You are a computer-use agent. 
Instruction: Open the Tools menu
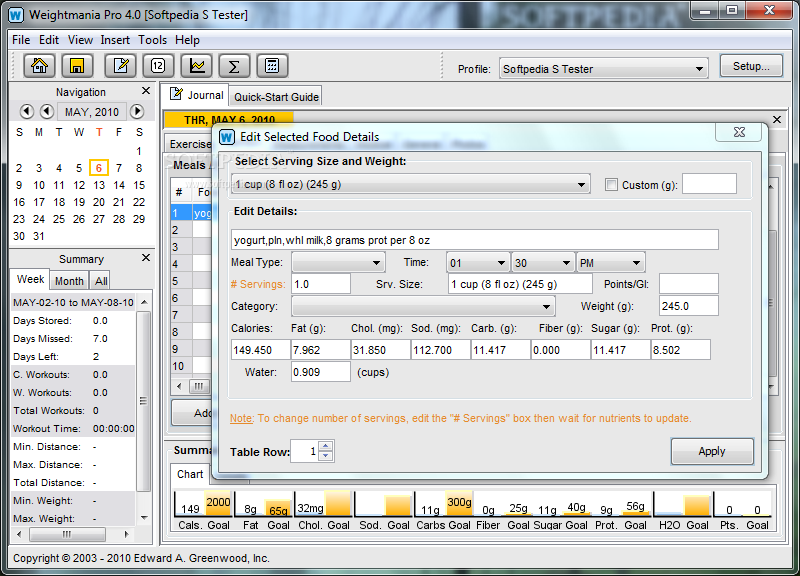point(153,40)
